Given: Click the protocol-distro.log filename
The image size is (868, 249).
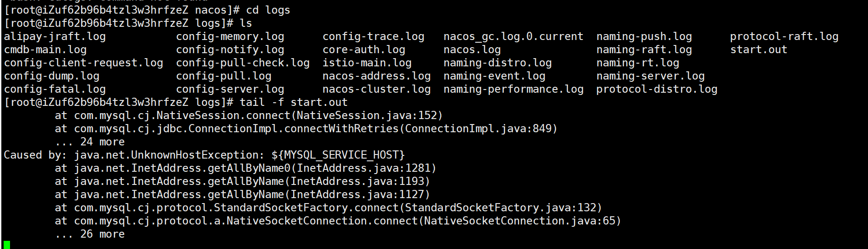Looking at the screenshot, I should pyautogui.click(x=657, y=89).
